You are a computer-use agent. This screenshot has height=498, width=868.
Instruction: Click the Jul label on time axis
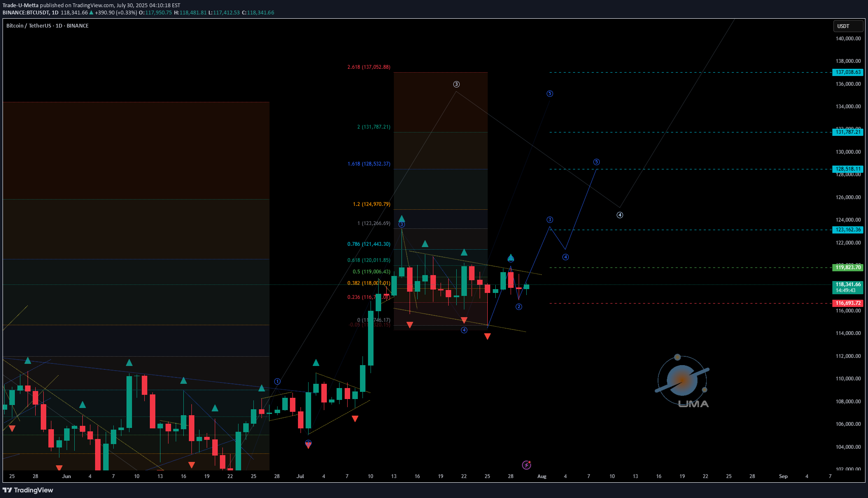[x=301, y=476]
